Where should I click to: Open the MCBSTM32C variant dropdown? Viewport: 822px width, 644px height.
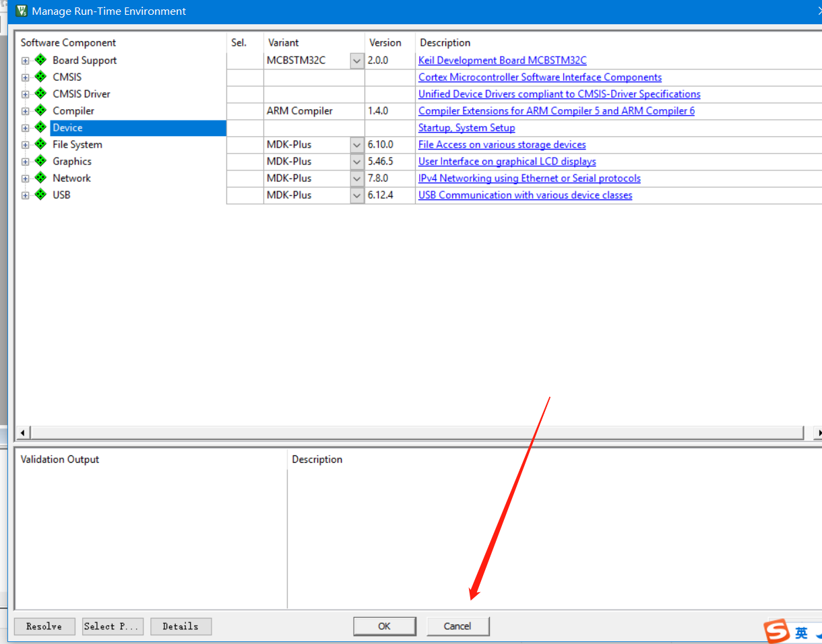[357, 61]
